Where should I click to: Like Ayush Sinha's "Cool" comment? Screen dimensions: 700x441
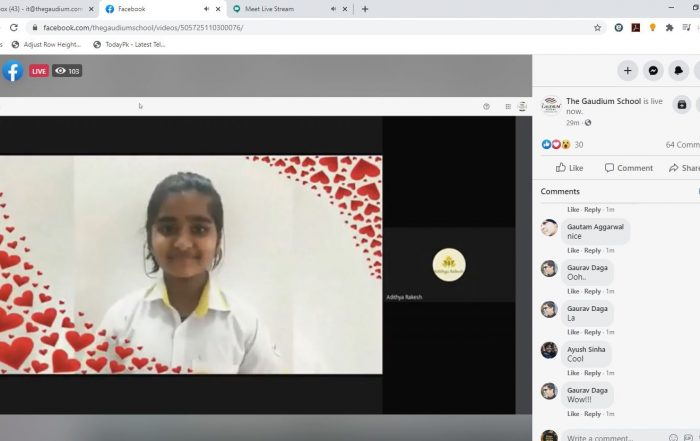pyautogui.click(x=573, y=373)
